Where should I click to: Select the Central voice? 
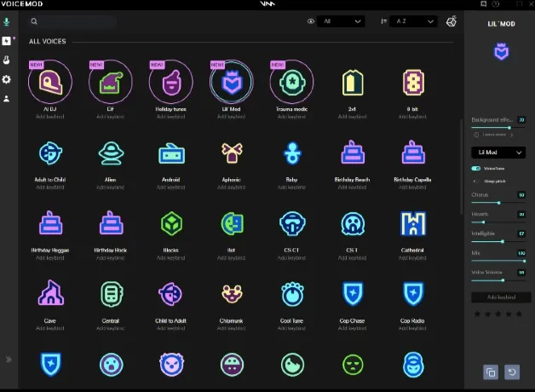click(111, 294)
